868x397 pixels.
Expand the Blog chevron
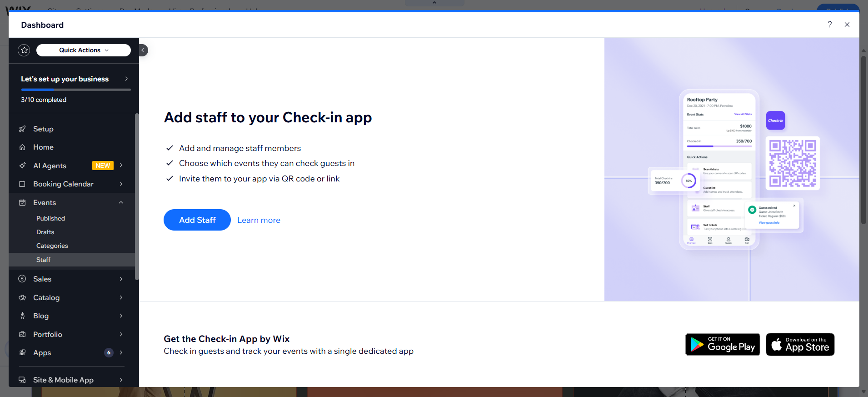coord(121,316)
